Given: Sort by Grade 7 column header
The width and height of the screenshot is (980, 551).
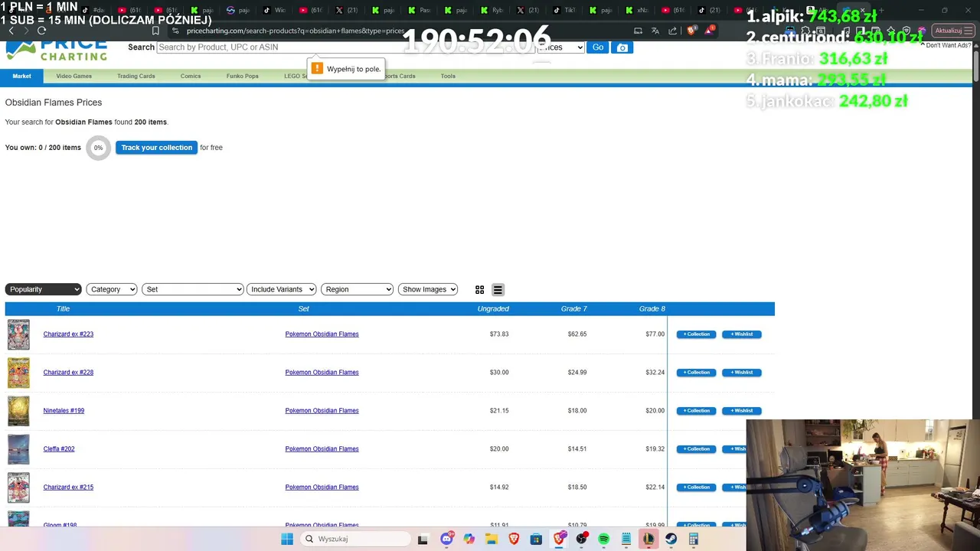Looking at the screenshot, I should (x=573, y=309).
